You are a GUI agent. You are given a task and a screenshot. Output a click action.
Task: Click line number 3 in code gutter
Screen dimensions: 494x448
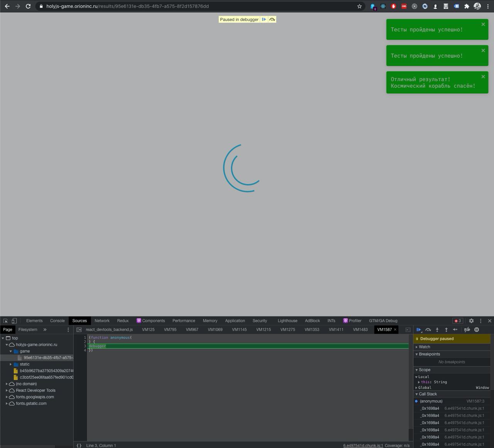coord(85,346)
